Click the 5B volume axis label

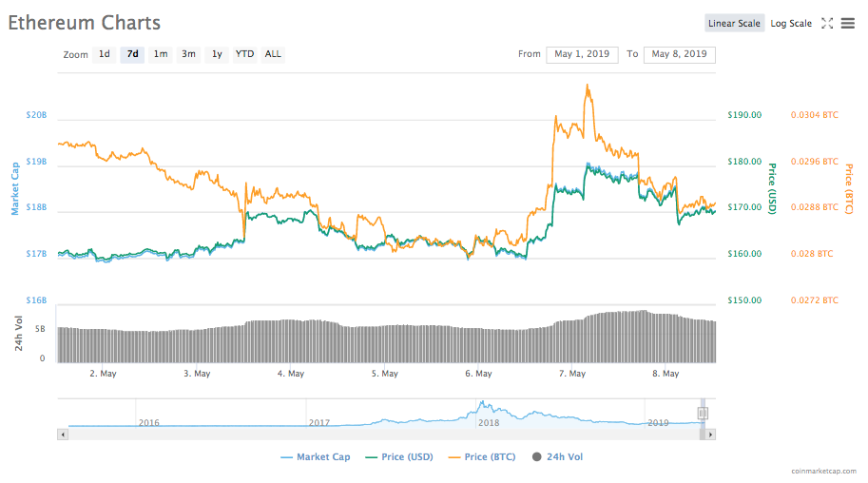[x=40, y=329]
